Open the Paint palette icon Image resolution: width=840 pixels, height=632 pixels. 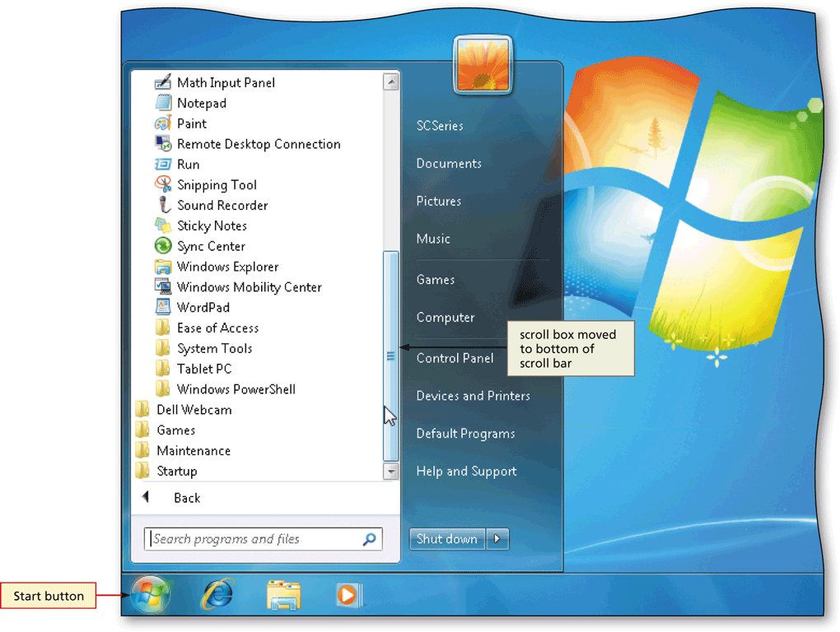click(x=163, y=123)
